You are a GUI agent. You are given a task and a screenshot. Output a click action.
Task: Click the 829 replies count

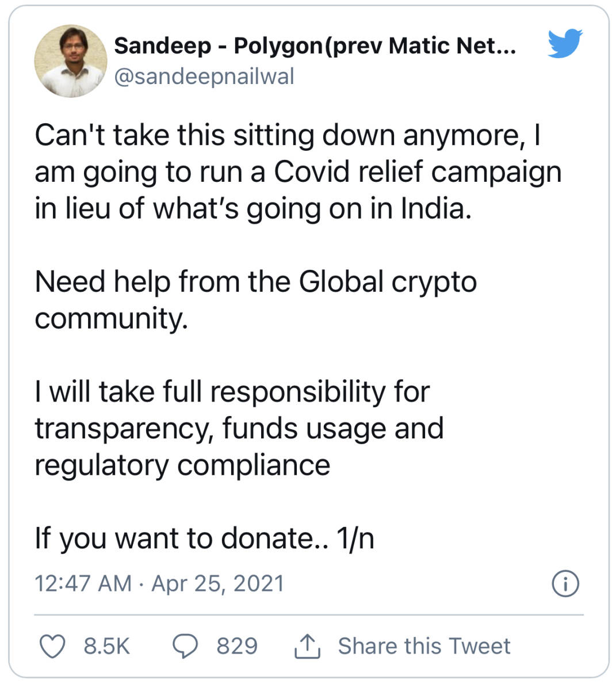point(237,646)
